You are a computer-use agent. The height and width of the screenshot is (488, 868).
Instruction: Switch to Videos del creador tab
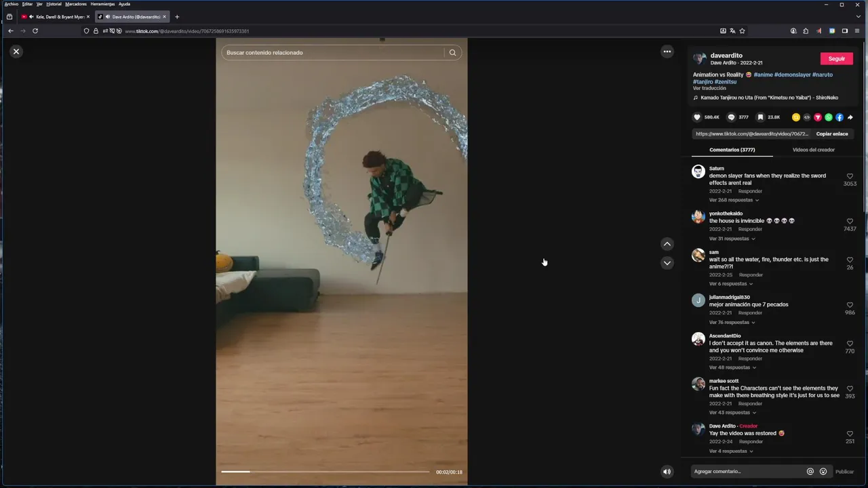[813, 150]
